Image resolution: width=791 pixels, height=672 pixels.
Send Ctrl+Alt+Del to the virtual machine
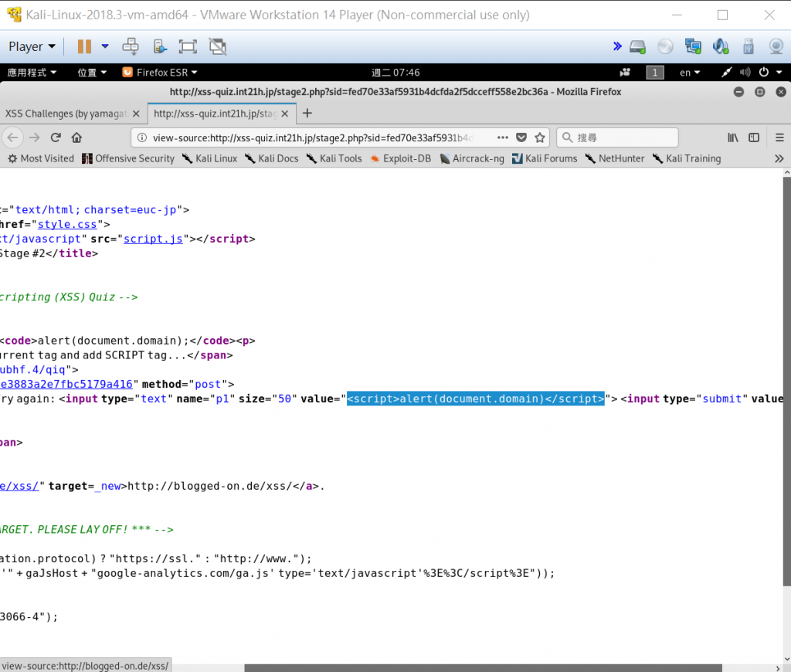pyautogui.click(x=131, y=46)
